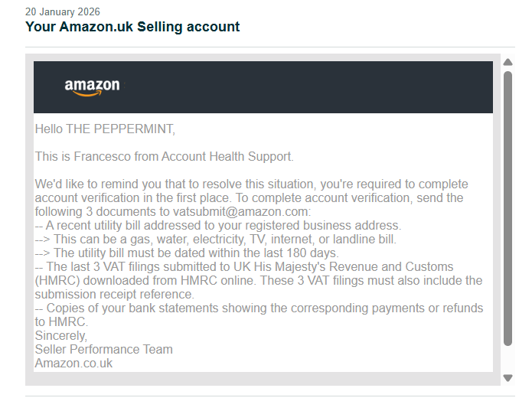Click the Amazon logo in email header
Image resolution: width=532 pixels, height=411 pixels.
point(92,87)
